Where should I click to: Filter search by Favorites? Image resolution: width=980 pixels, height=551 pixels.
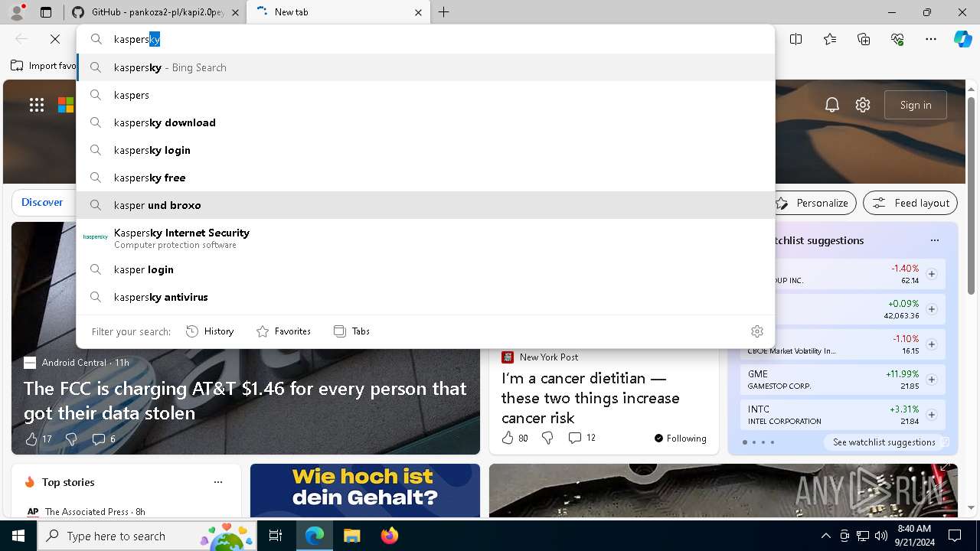[283, 331]
